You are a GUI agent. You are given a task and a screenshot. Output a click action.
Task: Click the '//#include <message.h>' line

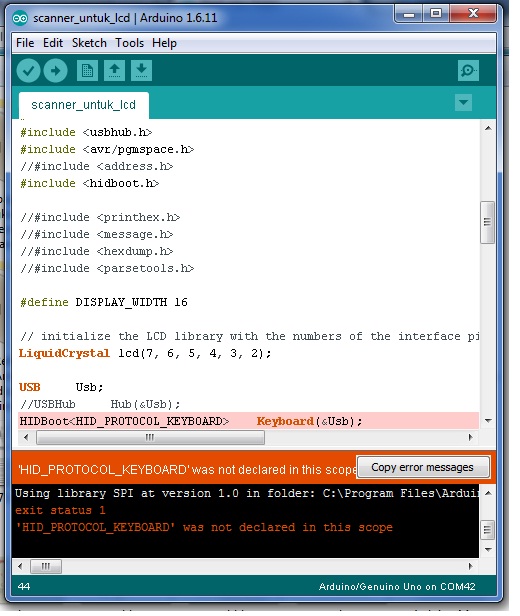click(97, 235)
